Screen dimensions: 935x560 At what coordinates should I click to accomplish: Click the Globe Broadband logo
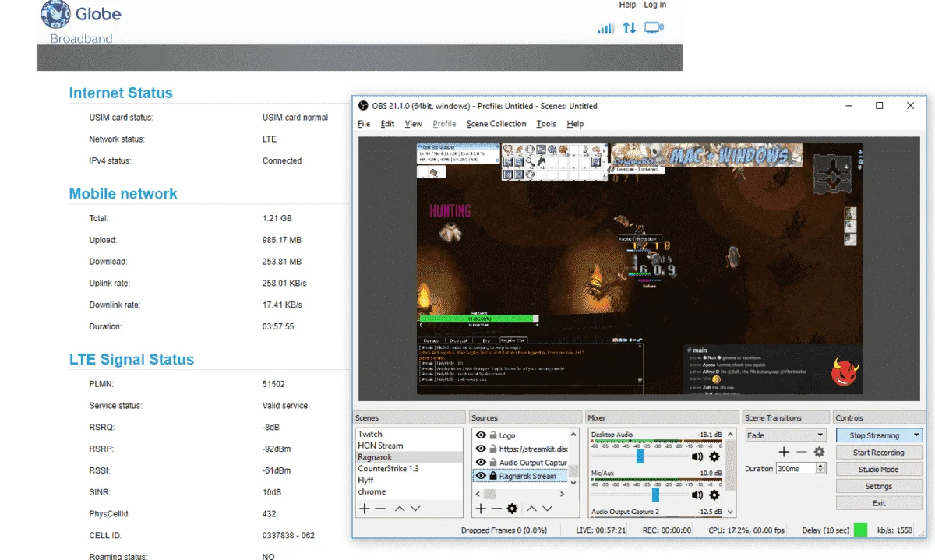[81, 23]
